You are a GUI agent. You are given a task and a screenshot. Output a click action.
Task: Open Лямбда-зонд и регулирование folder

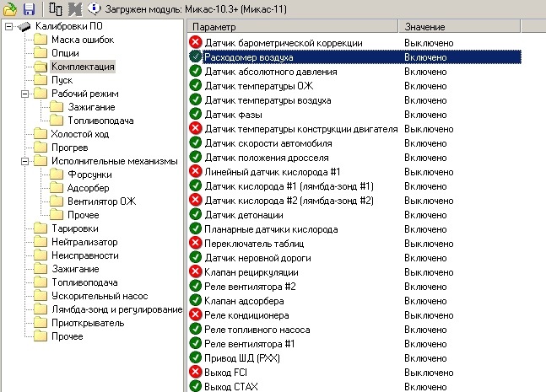116,309
